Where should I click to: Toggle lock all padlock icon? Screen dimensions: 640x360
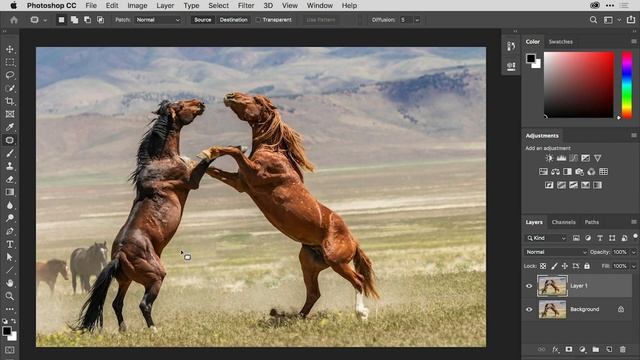coord(587,266)
